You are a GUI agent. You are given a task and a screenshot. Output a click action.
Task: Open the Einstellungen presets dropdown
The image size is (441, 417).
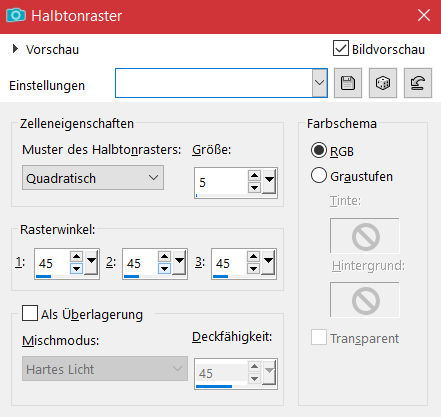pos(320,83)
